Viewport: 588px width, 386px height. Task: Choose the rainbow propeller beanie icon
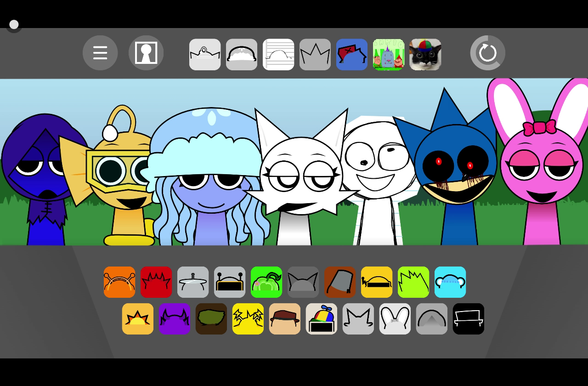coord(322,319)
